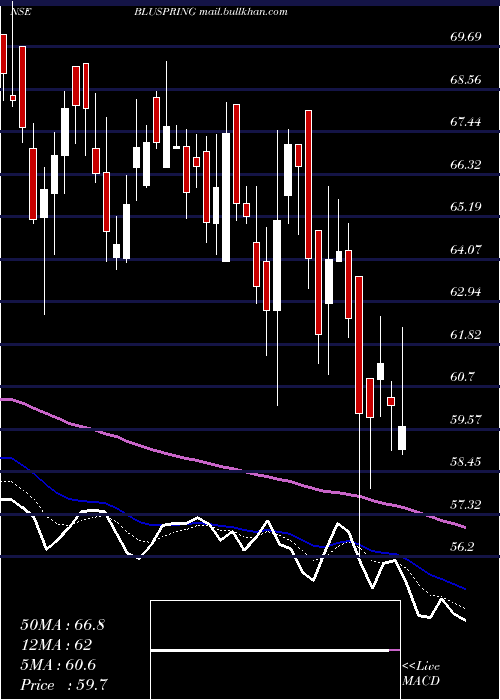Screen dimensions: 500x700
Task: Click the 66.32 price axis label
Action: coord(465,165)
